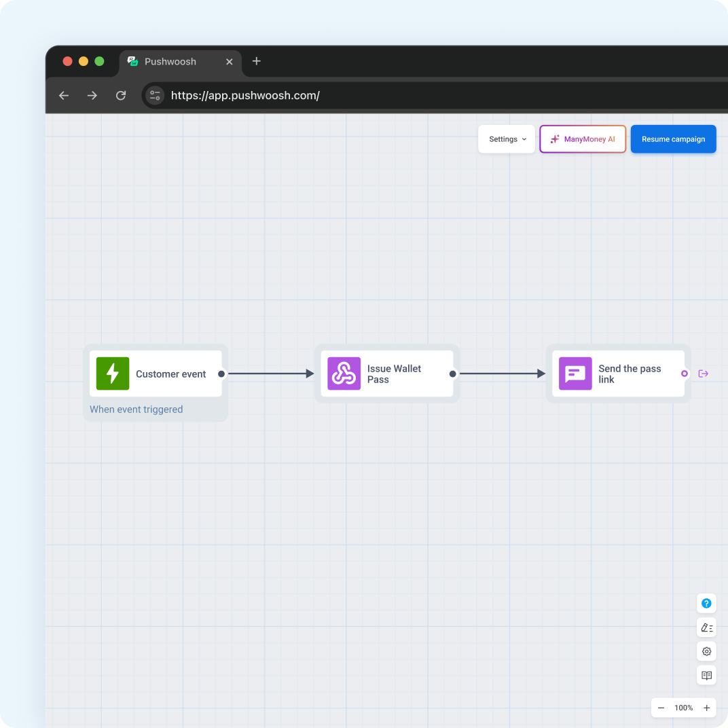Click the Send the pass link message icon
The image size is (728, 728).
pos(575,374)
